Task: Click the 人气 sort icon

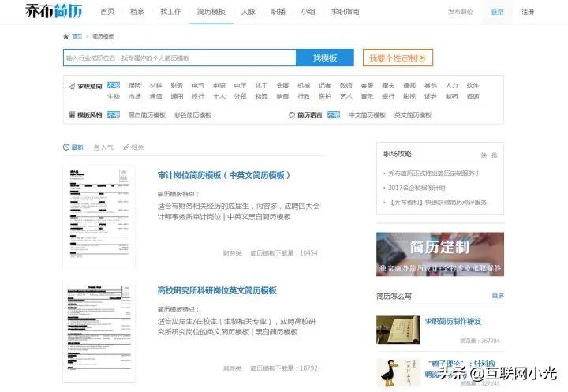Action: tap(96, 147)
